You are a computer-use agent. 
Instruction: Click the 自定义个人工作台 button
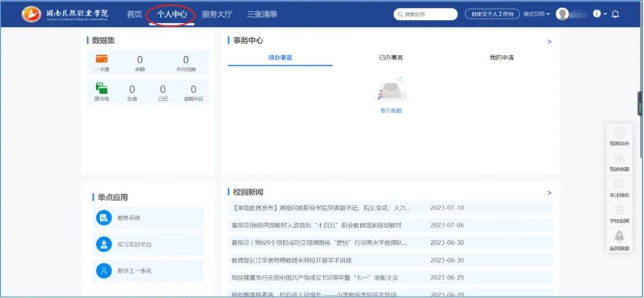492,14
